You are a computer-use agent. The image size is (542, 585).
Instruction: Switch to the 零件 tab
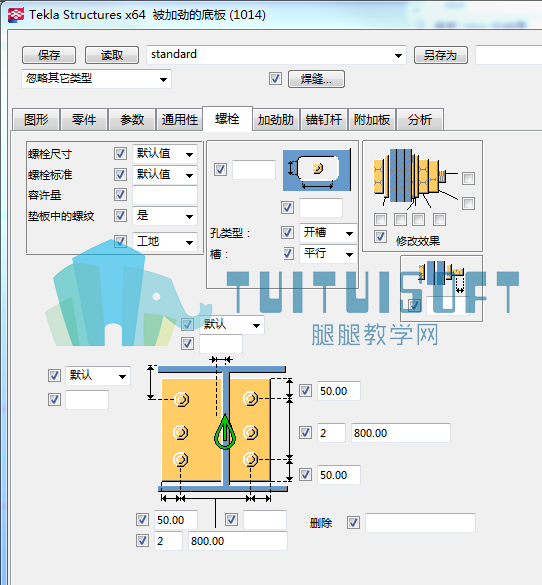coord(84,120)
